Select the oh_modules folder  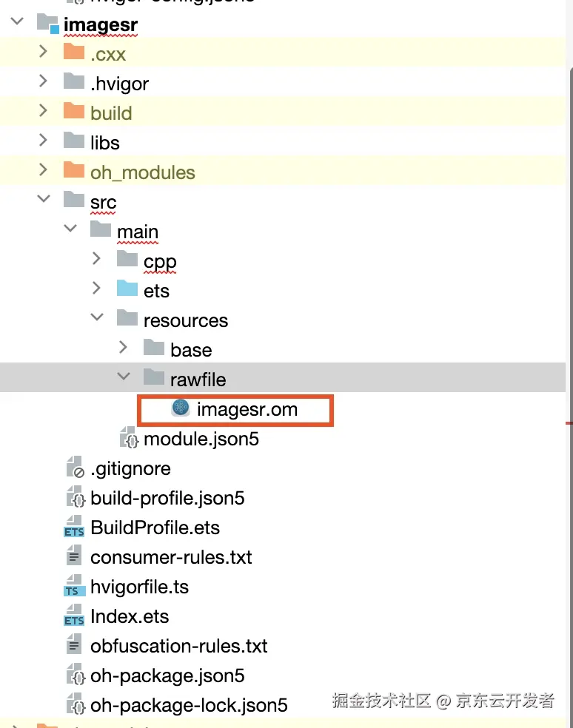(x=142, y=172)
